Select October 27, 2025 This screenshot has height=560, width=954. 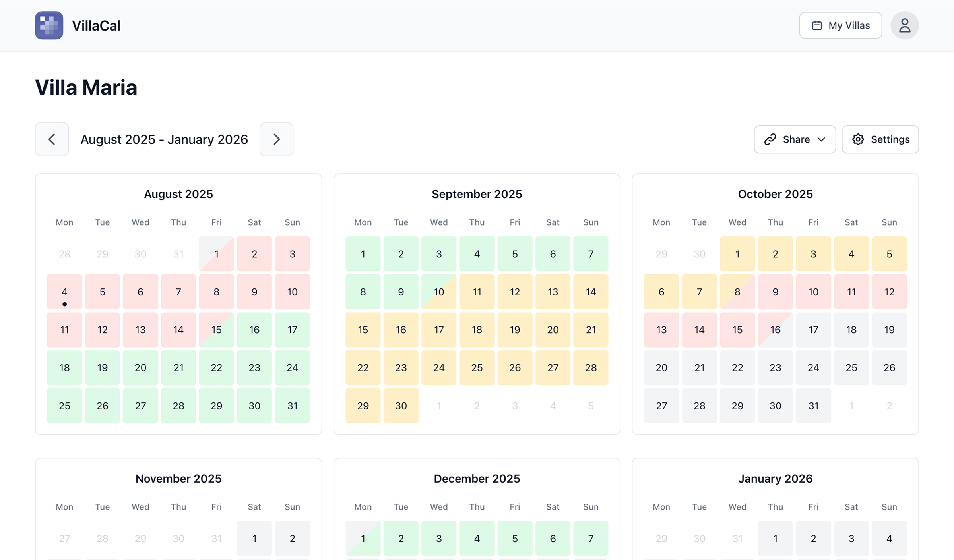point(661,406)
